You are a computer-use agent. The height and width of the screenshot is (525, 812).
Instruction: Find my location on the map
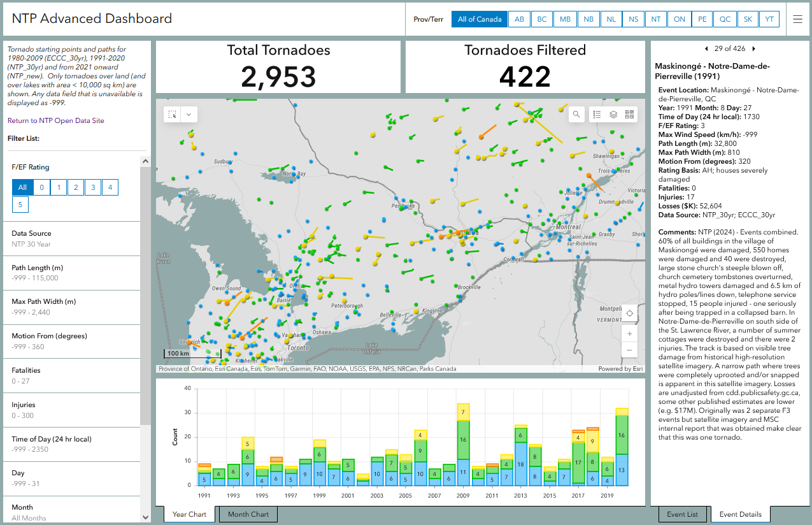pyautogui.click(x=629, y=313)
